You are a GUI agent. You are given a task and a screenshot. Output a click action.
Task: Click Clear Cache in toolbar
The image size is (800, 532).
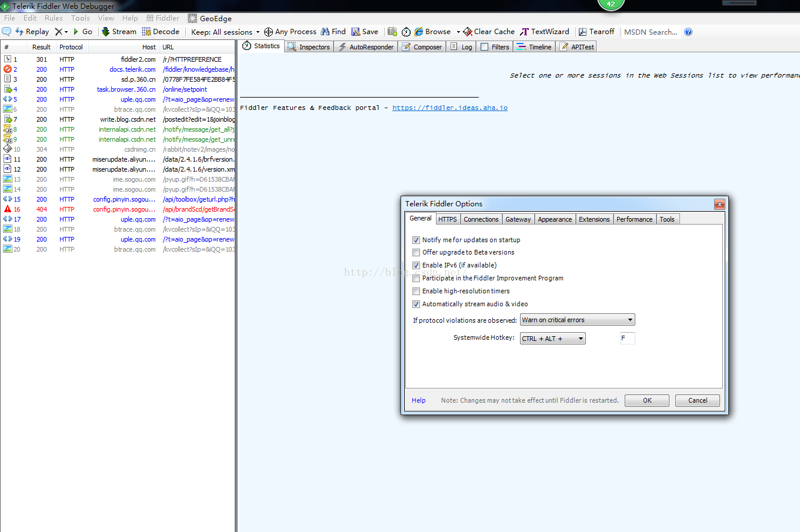coord(489,32)
